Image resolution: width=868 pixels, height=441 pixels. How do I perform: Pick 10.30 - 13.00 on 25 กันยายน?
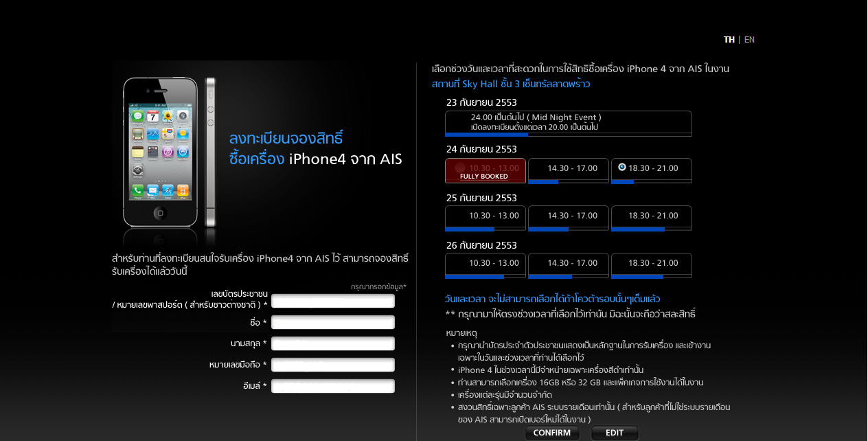point(486,218)
